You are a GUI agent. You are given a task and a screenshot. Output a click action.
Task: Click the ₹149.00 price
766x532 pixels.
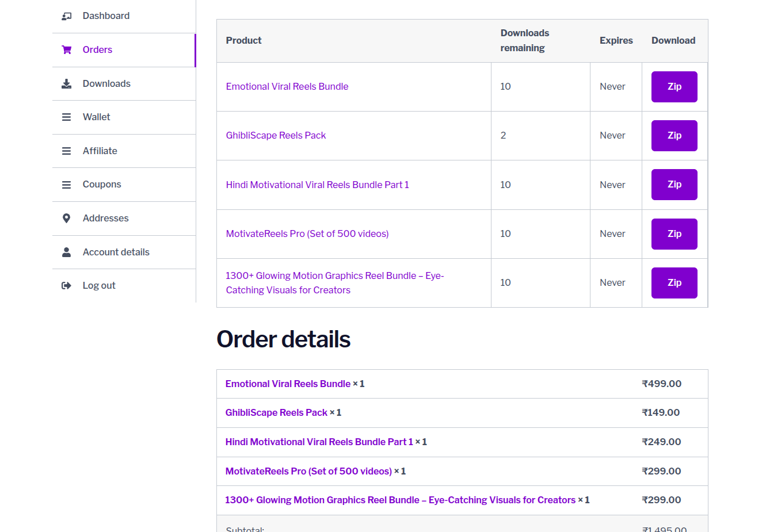click(661, 412)
